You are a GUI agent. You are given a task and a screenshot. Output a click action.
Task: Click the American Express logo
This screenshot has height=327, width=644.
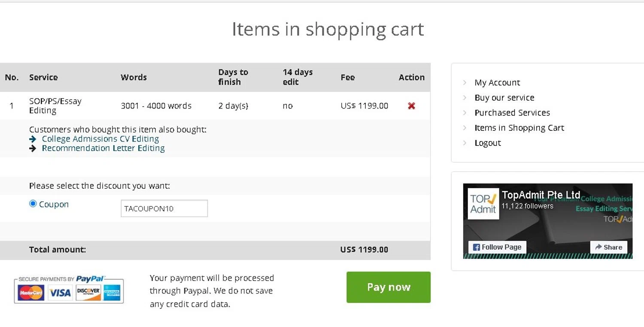tap(112, 293)
